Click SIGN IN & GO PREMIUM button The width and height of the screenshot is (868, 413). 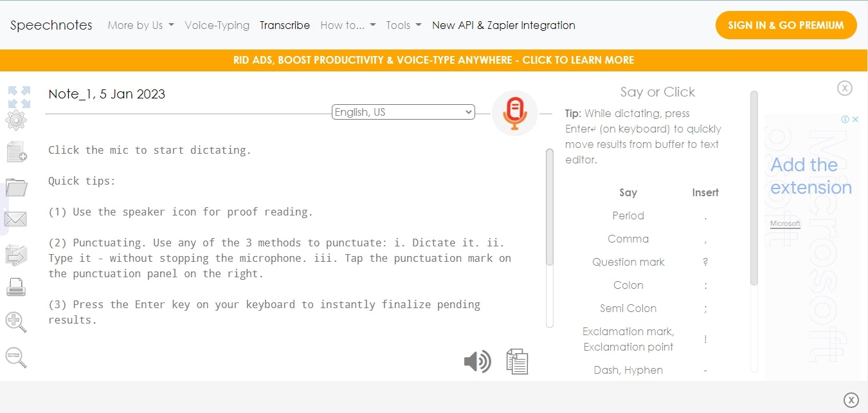[786, 25]
